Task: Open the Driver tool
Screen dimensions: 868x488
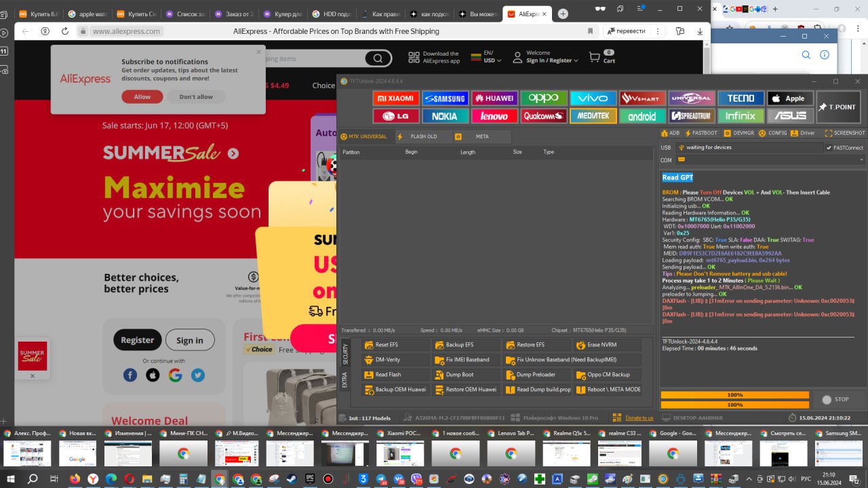Action: tap(803, 133)
